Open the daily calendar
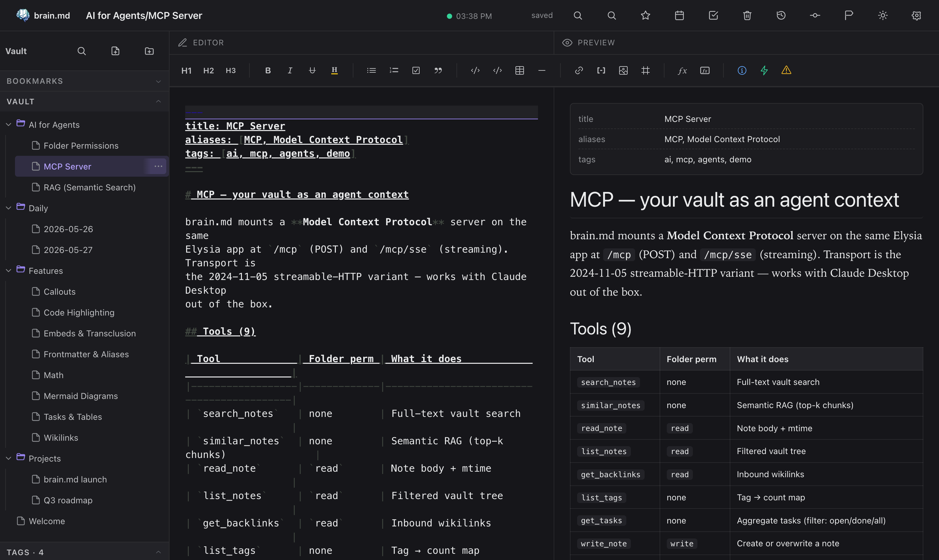This screenshot has width=939, height=560. click(x=679, y=15)
